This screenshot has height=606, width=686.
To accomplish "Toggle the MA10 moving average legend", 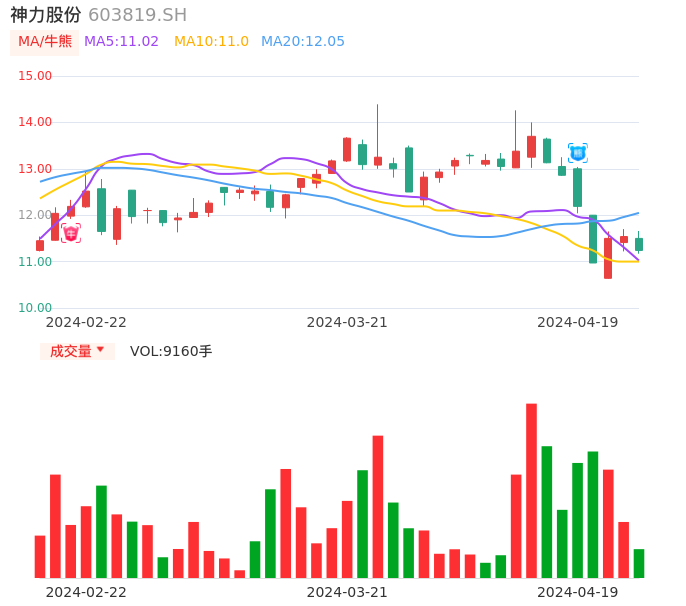I will 211,42.
